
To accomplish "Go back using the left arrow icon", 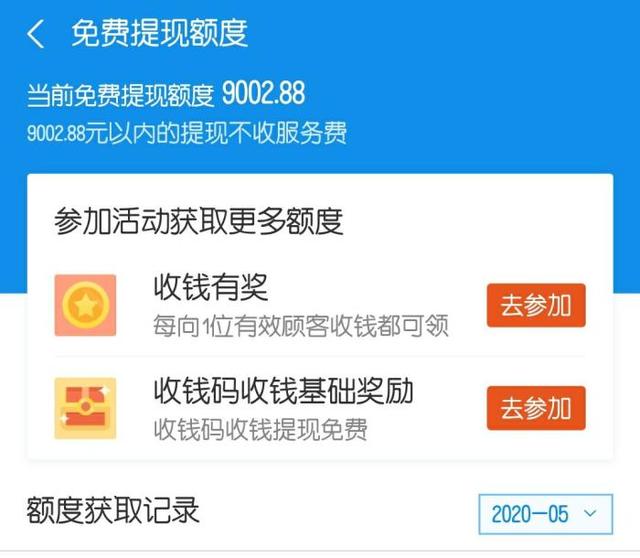I will coord(36,34).
